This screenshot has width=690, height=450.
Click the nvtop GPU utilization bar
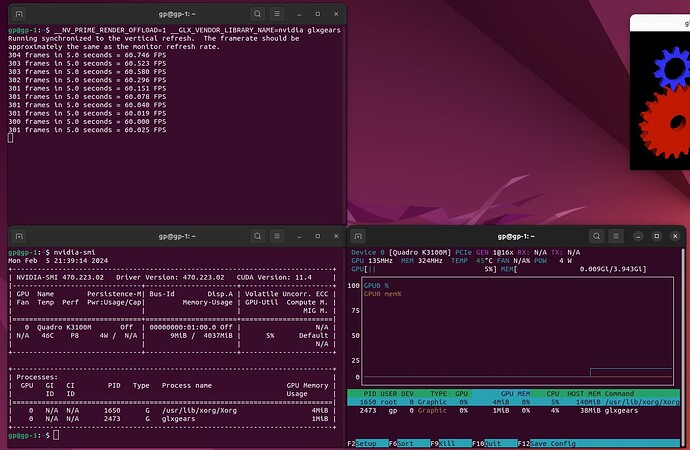point(424,269)
